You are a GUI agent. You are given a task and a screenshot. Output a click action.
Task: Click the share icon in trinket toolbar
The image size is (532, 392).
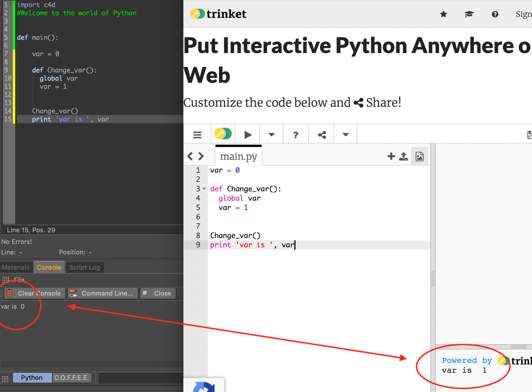coord(322,135)
